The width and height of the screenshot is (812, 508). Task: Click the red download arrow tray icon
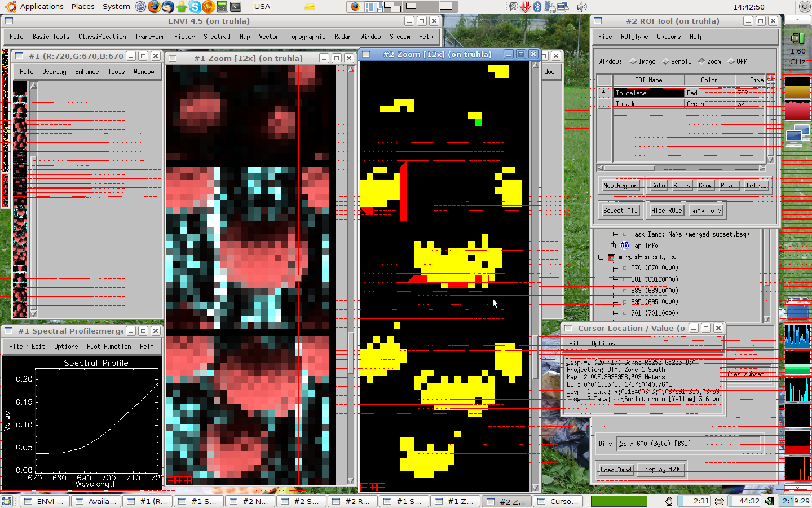(x=526, y=7)
